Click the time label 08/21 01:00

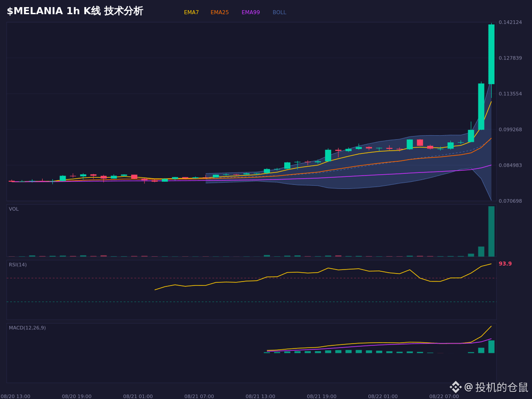[x=138, y=396]
